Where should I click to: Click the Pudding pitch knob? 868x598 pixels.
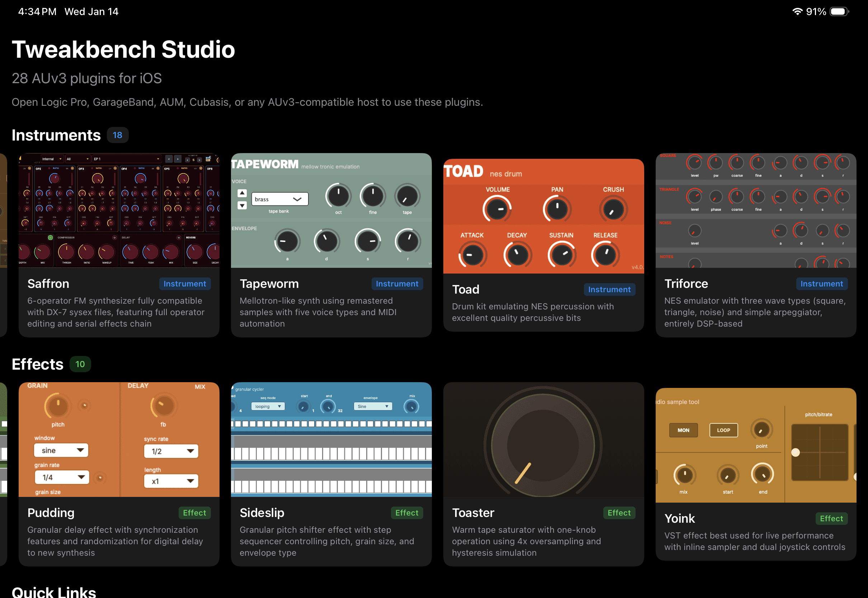click(58, 406)
